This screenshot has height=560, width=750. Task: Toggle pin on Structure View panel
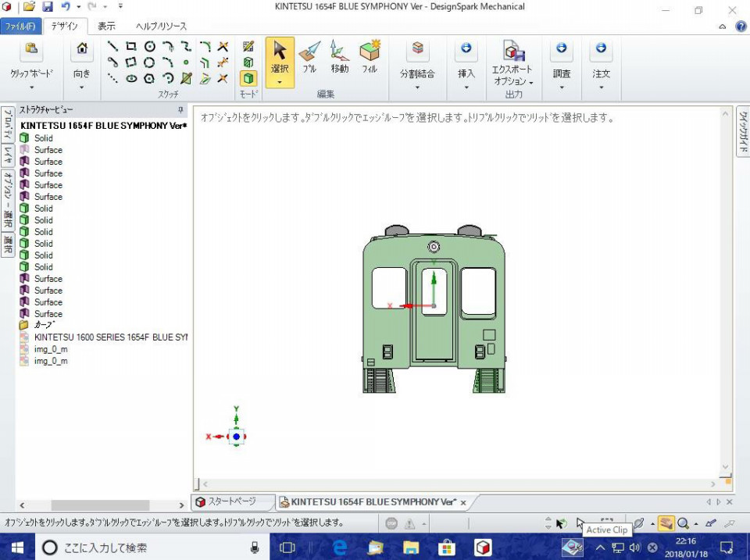click(180, 110)
